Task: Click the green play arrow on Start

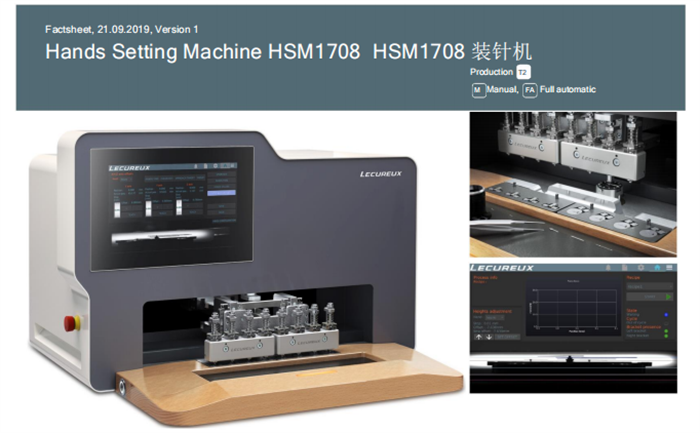Action: pos(668,297)
